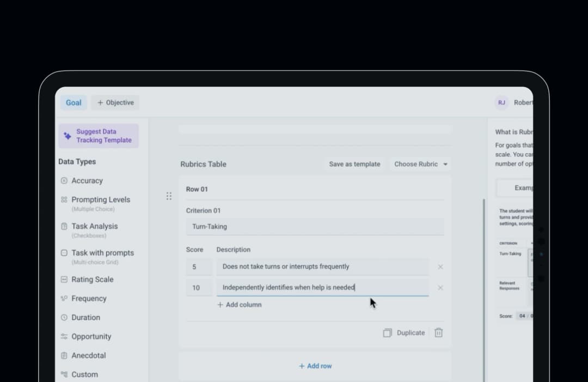
Task: Open the Choose Rubric dropdown
Action: coord(420,164)
